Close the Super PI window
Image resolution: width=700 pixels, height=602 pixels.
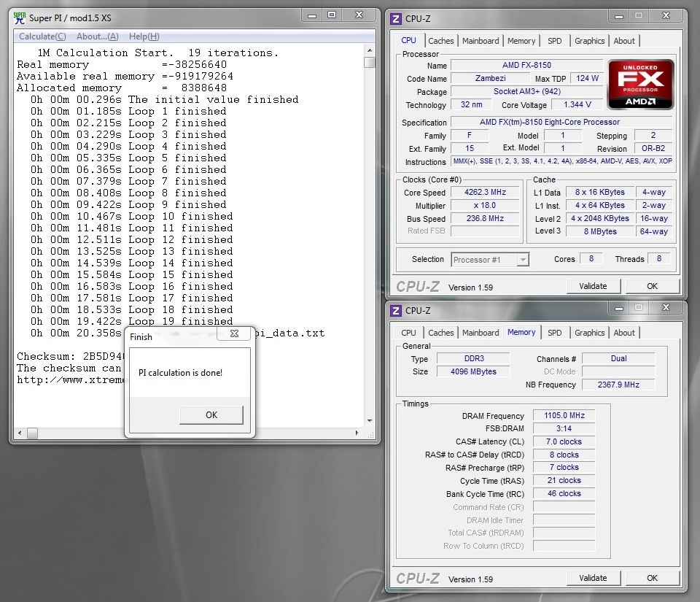coord(359,15)
